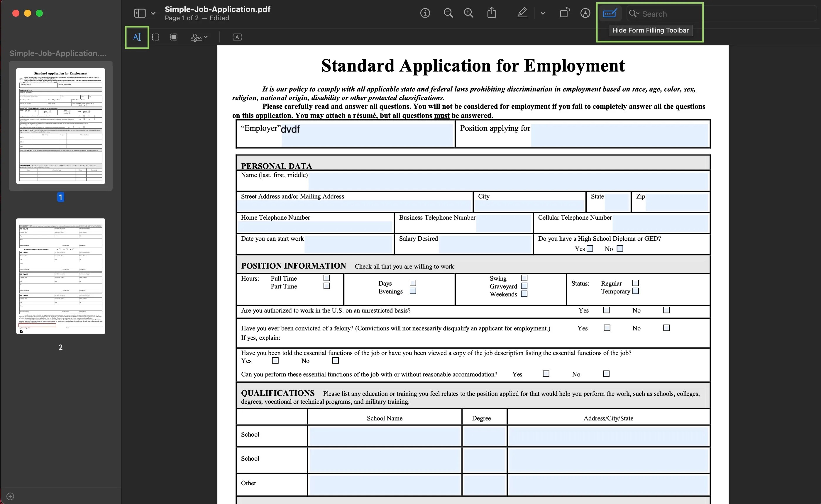Open the Share icon in the toolbar
Viewport: 821px width, 504px height.
tap(492, 13)
